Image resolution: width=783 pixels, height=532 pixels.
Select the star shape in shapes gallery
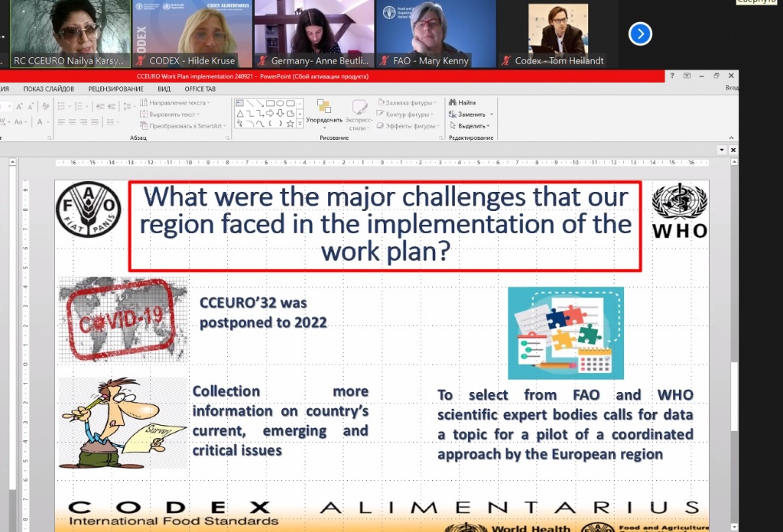(290, 123)
